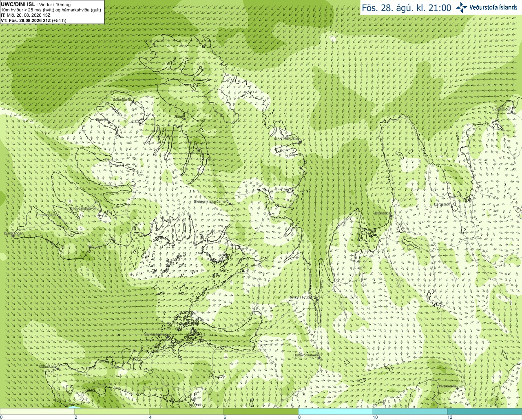The height and width of the screenshot is (420, 522).
Task: Select the Steingrímsfjarðarheiði station dot
Action: pos(230,203)
